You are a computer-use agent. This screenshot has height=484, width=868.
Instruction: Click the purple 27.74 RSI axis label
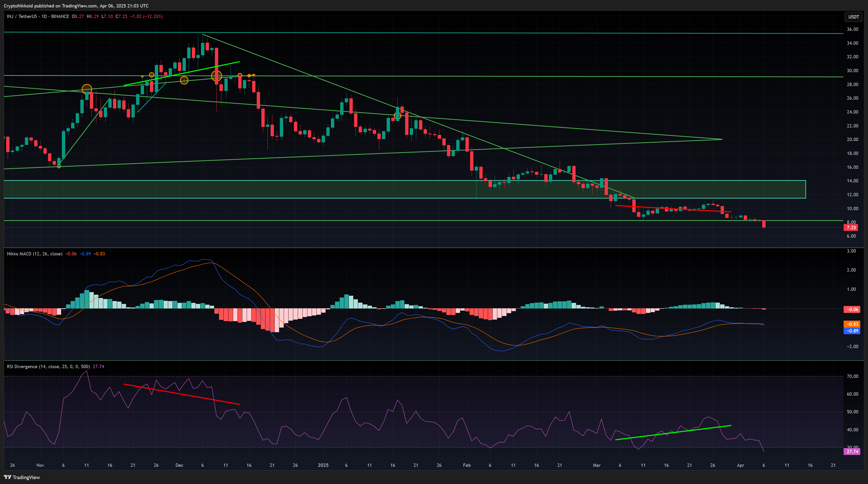852,451
